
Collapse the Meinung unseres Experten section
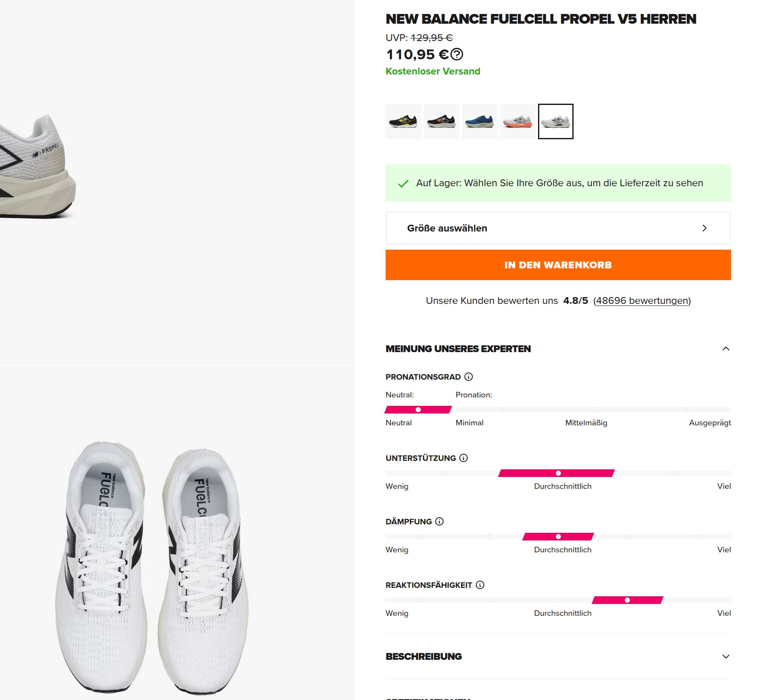(x=726, y=349)
